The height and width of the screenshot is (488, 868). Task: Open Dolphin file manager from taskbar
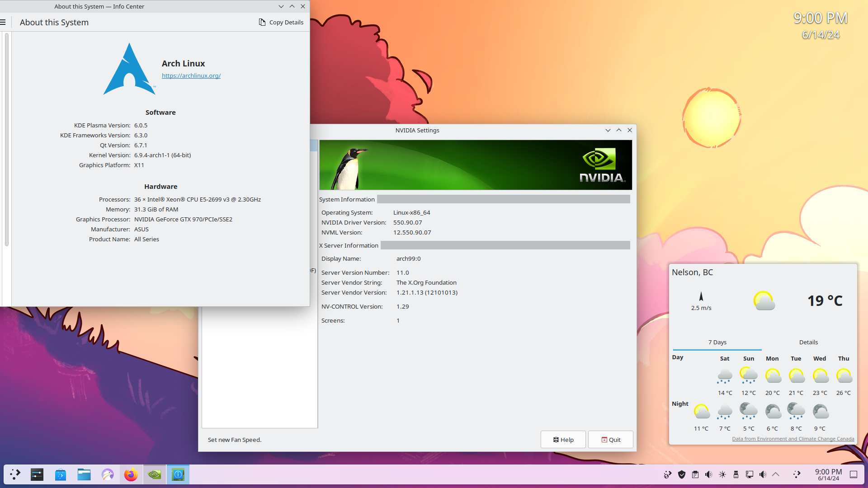coord(84,474)
